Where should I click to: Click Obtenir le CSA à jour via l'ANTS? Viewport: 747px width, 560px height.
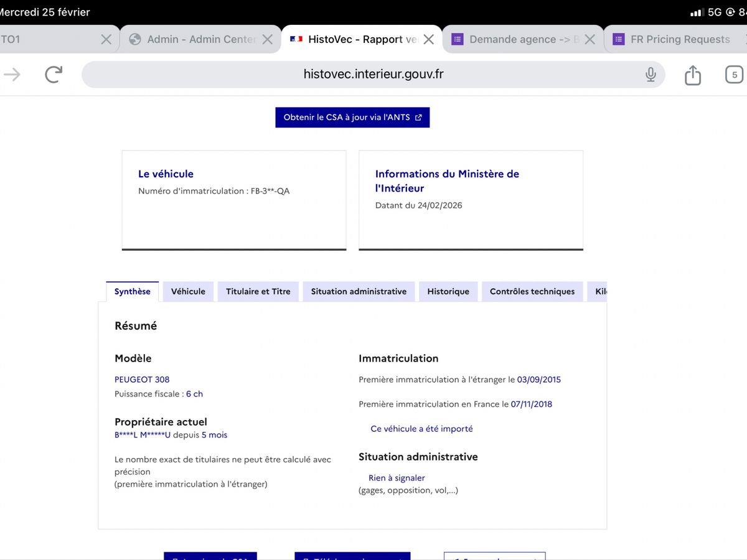pyautogui.click(x=352, y=117)
